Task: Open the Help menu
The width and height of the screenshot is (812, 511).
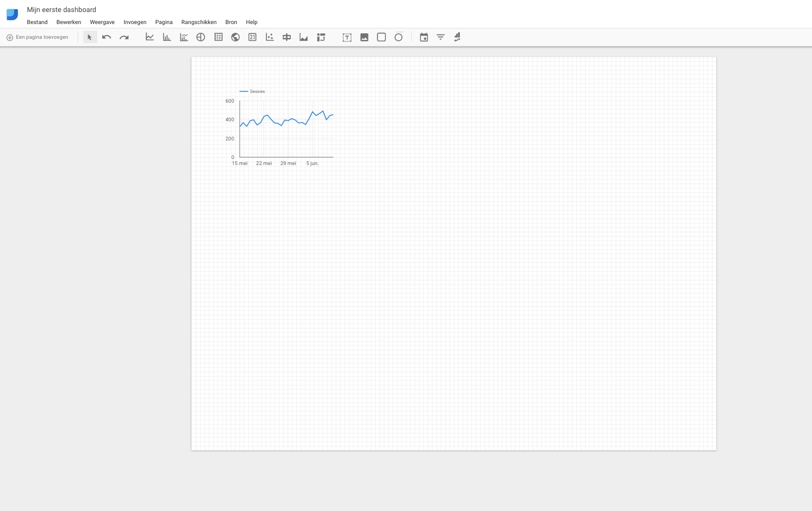Action: 252,22
